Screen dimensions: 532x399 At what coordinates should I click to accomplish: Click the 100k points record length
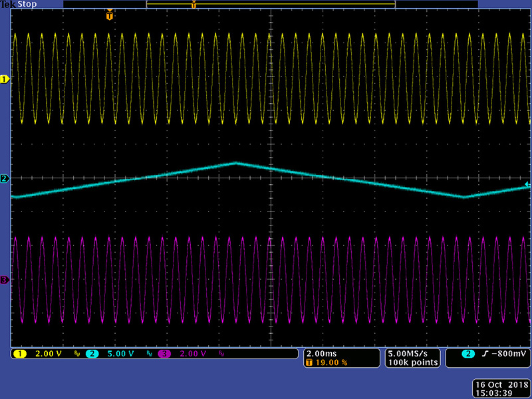pos(412,362)
